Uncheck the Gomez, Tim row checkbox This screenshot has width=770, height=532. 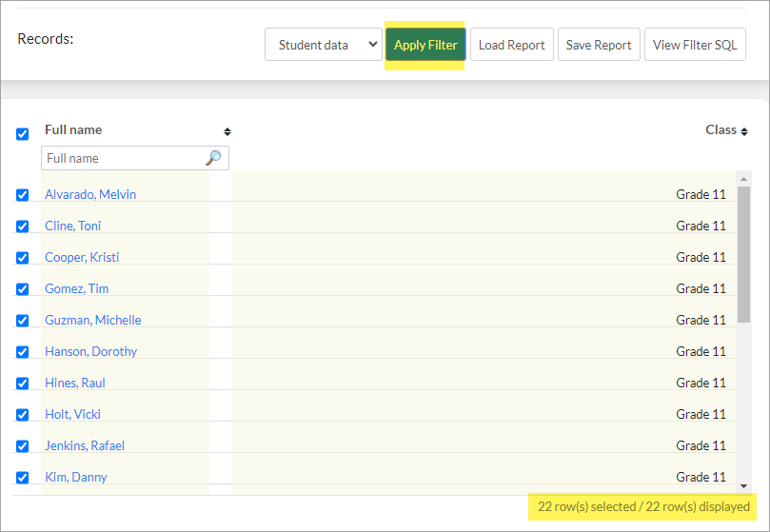(x=22, y=289)
